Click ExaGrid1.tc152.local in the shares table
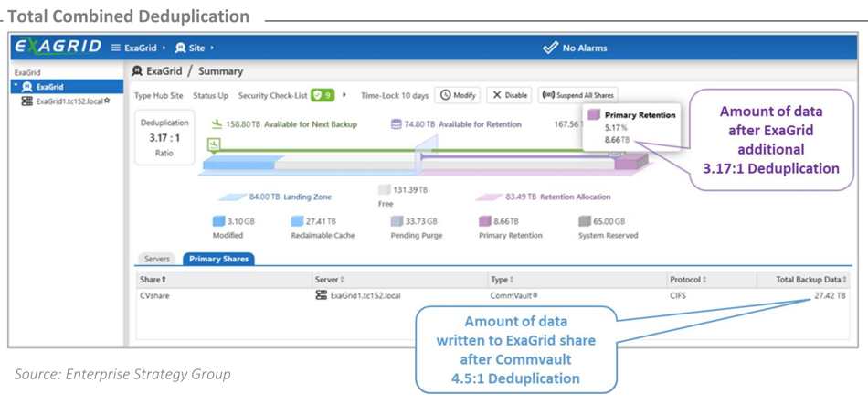Image resolution: width=868 pixels, height=405 pixels. (365, 296)
